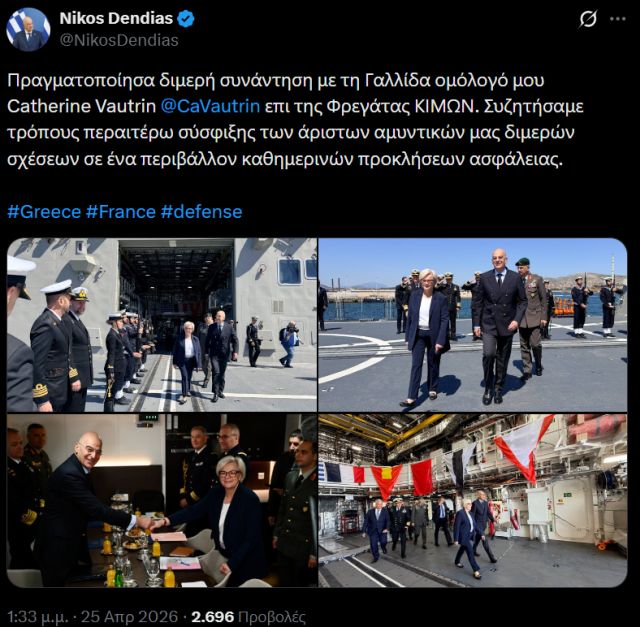The image size is (640, 627).
Task: Open the three-dot more options menu
Action: tap(618, 19)
